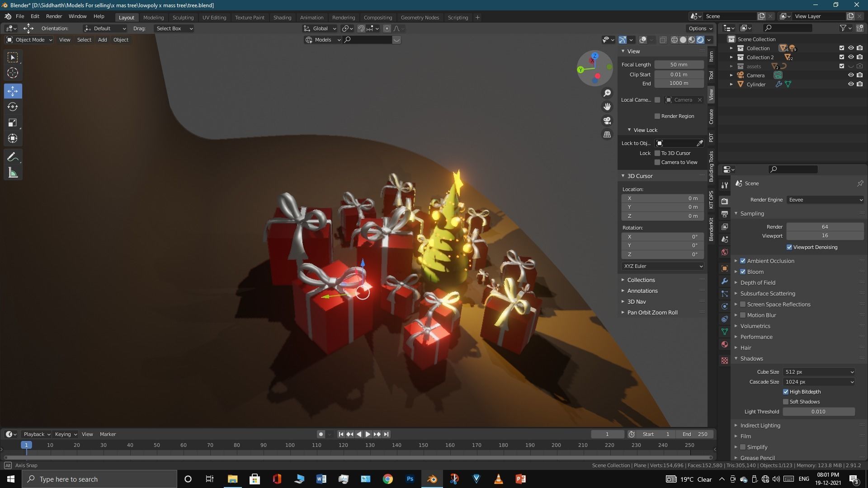Select the Select Box tool
This screenshot has width=868, height=488.
click(x=13, y=57)
